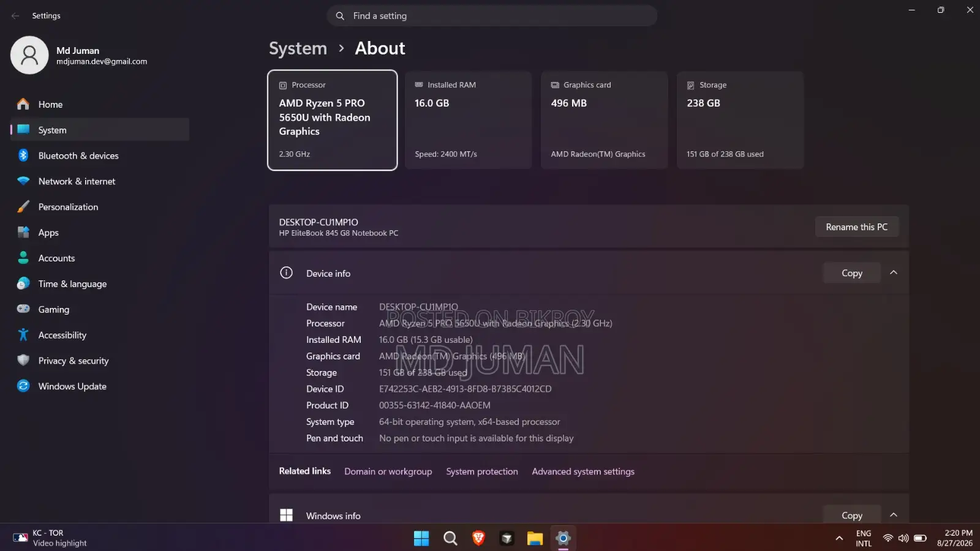980x551 pixels.
Task: Collapse the Device info section chevron
Action: [894, 273]
